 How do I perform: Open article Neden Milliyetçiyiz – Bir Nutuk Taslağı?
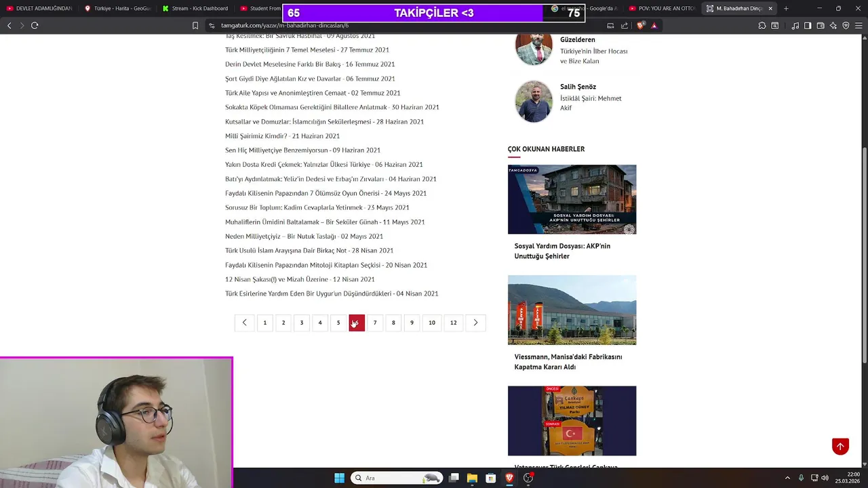tap(304, 237)
